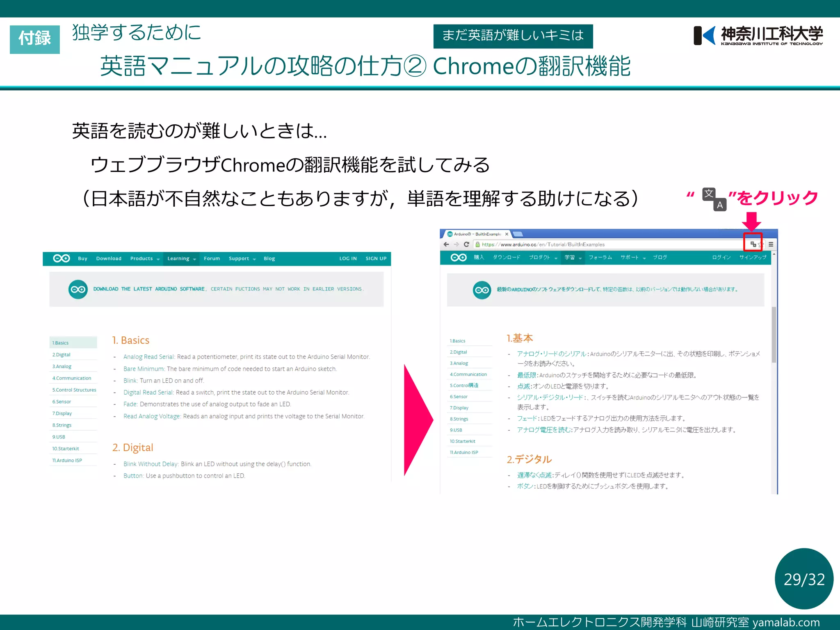Click round Arduino logo in English banner
The width and height of the screenshot is (840, 630).
coord(78,289)
